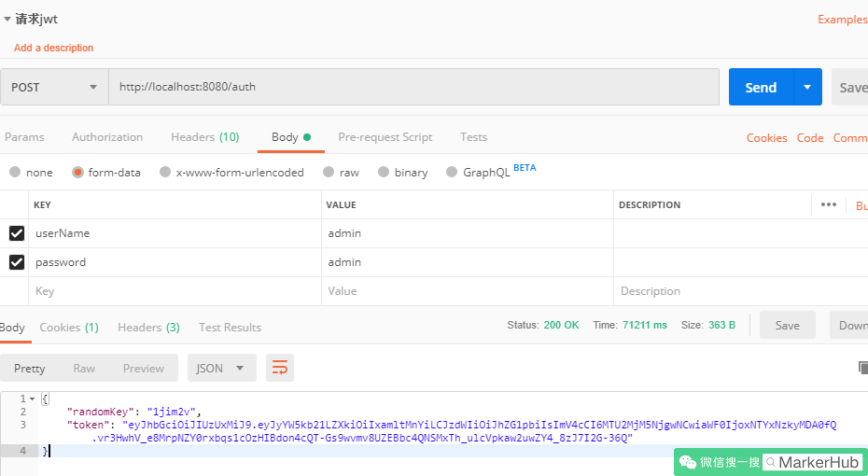
Task: Open the Code snippet link
Action: [810, 138]
